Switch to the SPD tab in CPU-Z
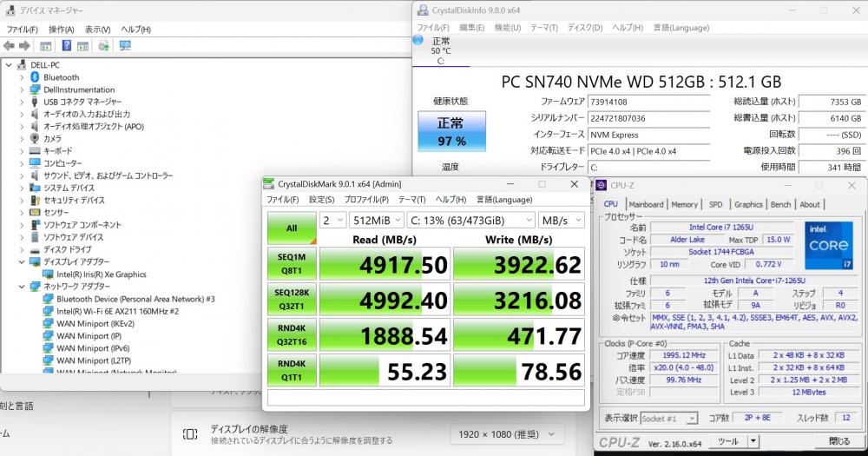868x456 pixels. point(716,204)
